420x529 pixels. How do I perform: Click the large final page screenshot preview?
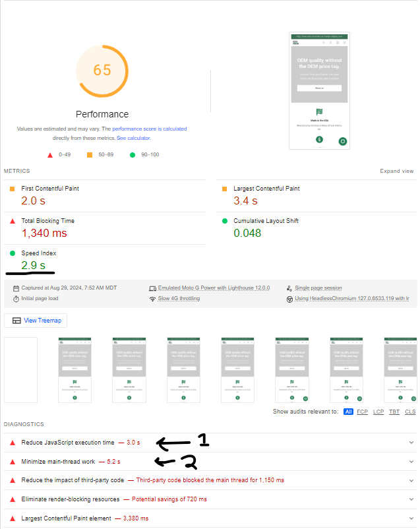319,91
